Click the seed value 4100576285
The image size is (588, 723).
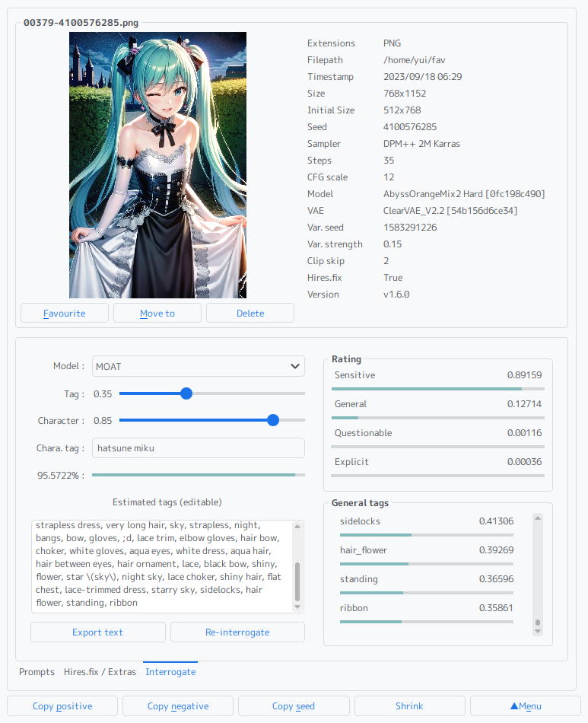[x=410, y=127]
